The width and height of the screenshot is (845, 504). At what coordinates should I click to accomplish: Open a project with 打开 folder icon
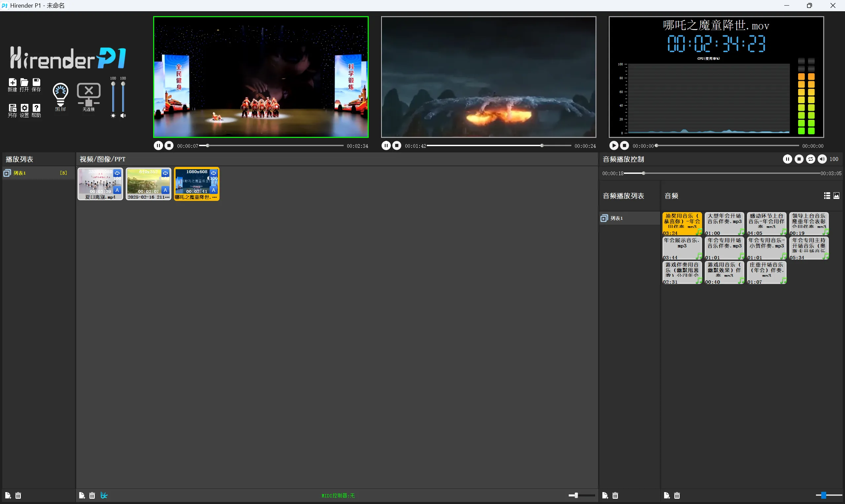coord(24,82)
